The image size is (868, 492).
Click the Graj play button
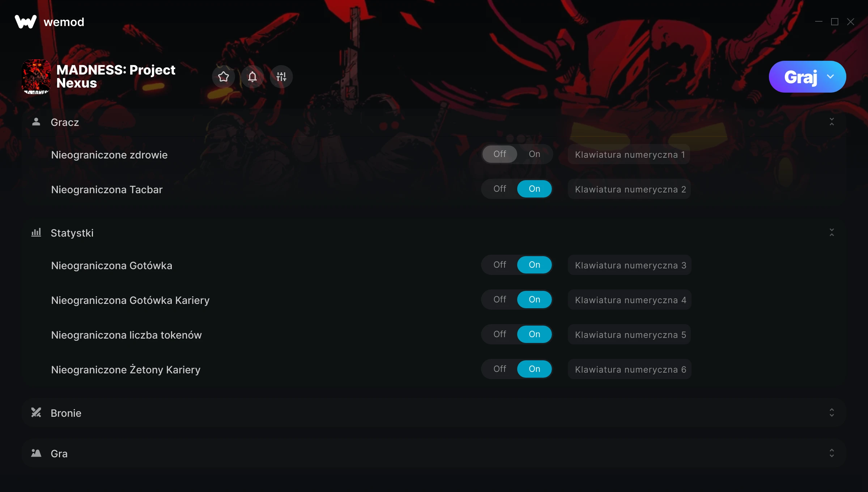801,77
